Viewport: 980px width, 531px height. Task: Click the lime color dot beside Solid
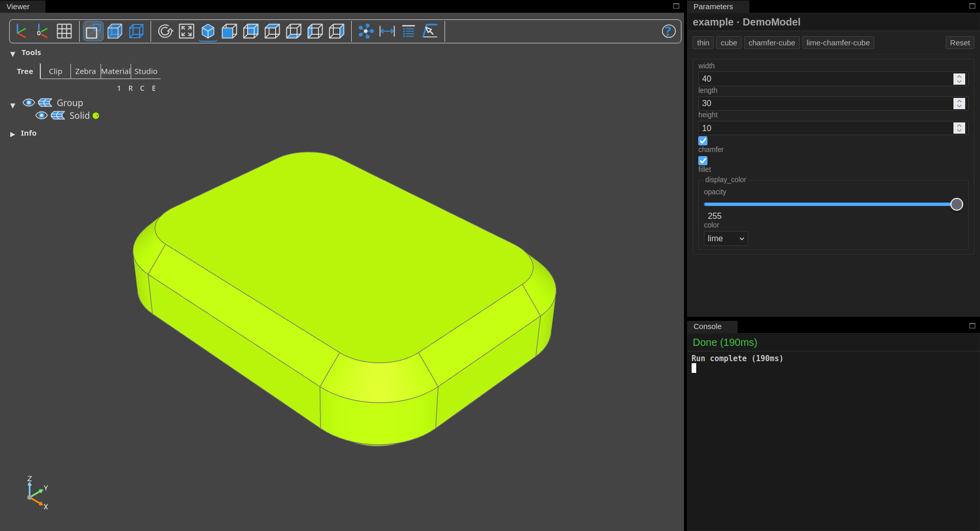tap(96, 116)
